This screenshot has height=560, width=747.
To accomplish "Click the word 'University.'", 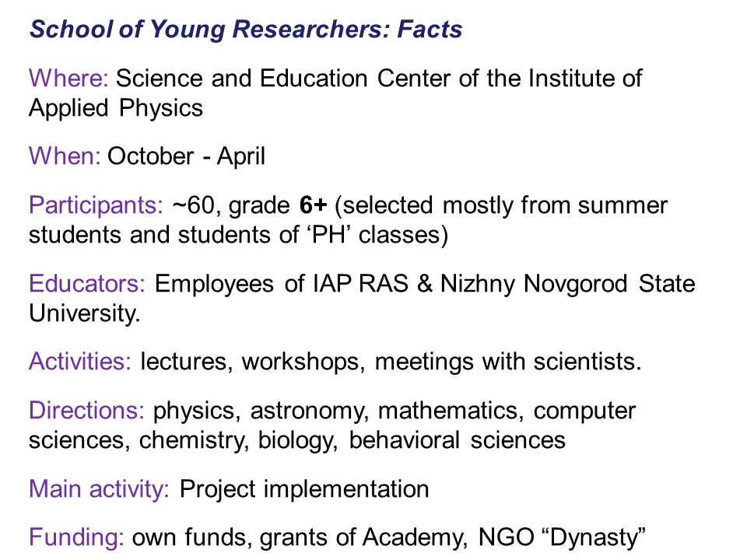I will pyautogui.click(x=85, y=313).
